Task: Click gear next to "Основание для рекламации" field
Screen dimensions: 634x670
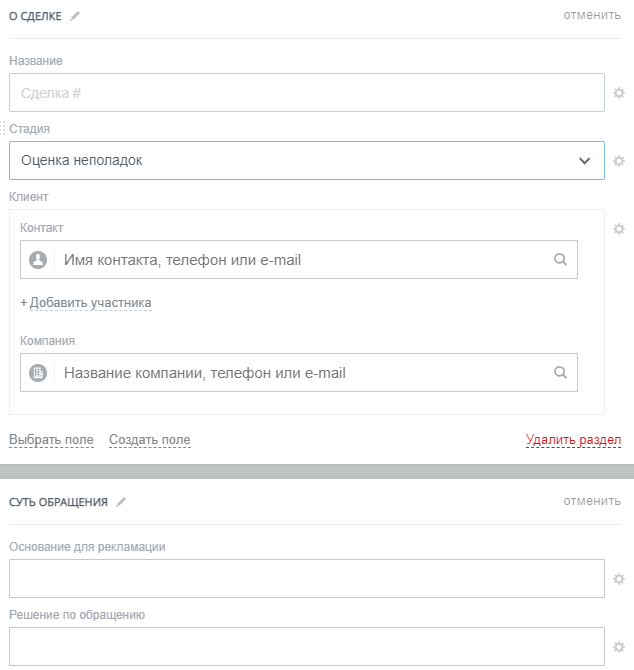Action: pyautogui.click(x=619, y=579)
